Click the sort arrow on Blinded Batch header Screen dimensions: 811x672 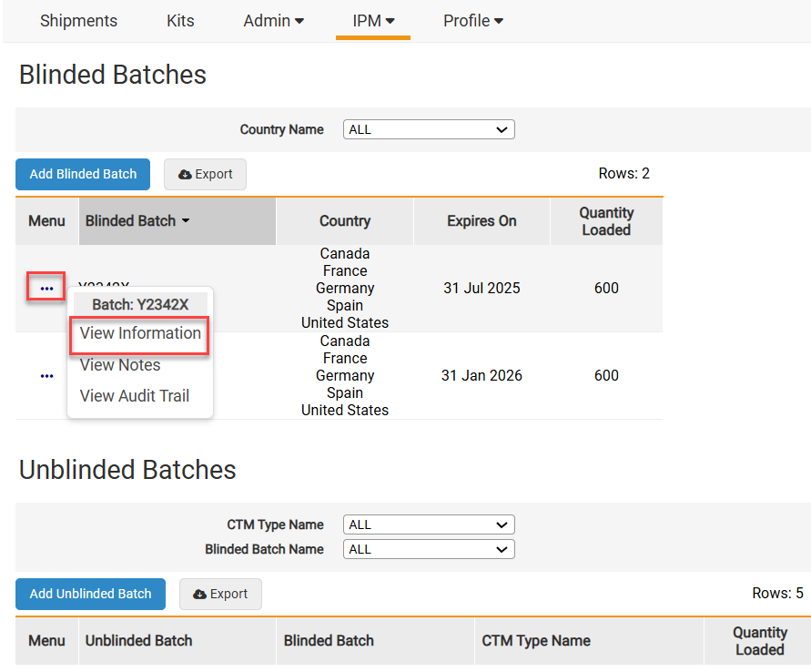(186, 221)
